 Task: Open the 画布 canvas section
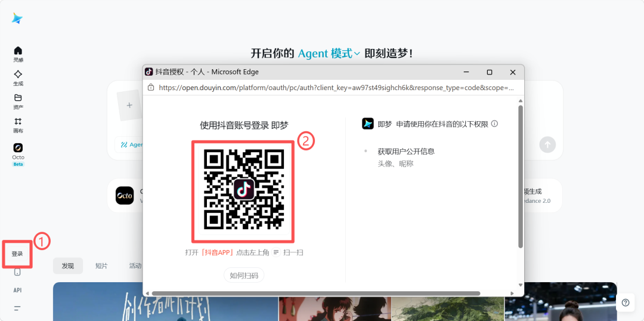18,125
